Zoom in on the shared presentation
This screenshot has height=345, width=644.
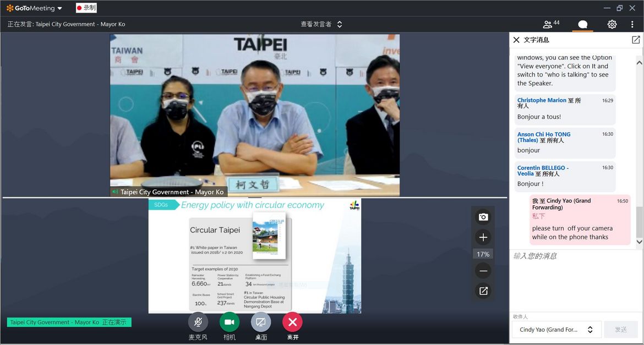483,237
